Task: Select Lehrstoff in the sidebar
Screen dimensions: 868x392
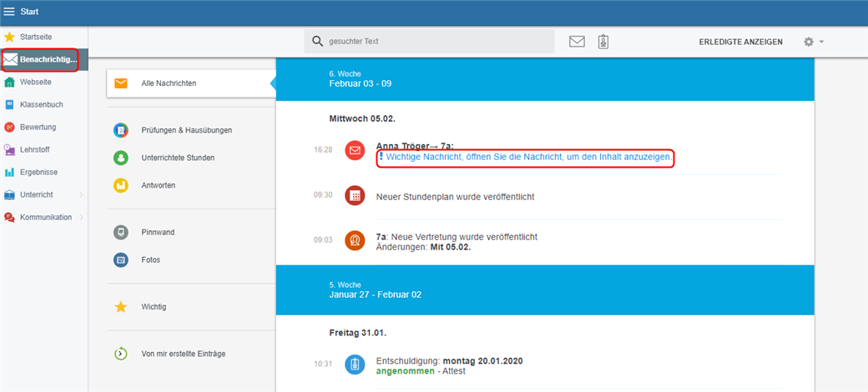Action: pos(43,150)
